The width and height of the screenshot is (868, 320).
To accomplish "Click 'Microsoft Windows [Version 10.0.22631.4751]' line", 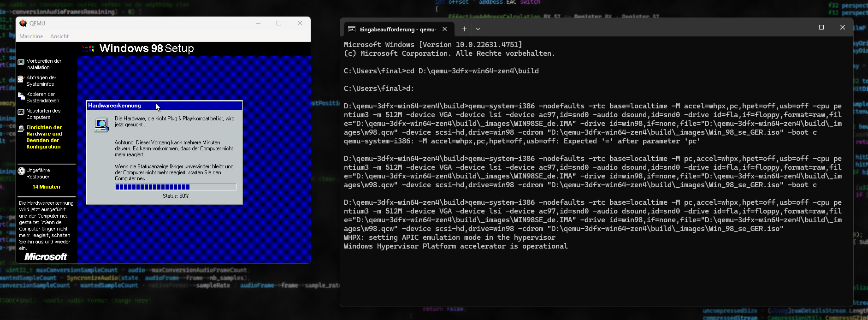I will pos(433,45).
